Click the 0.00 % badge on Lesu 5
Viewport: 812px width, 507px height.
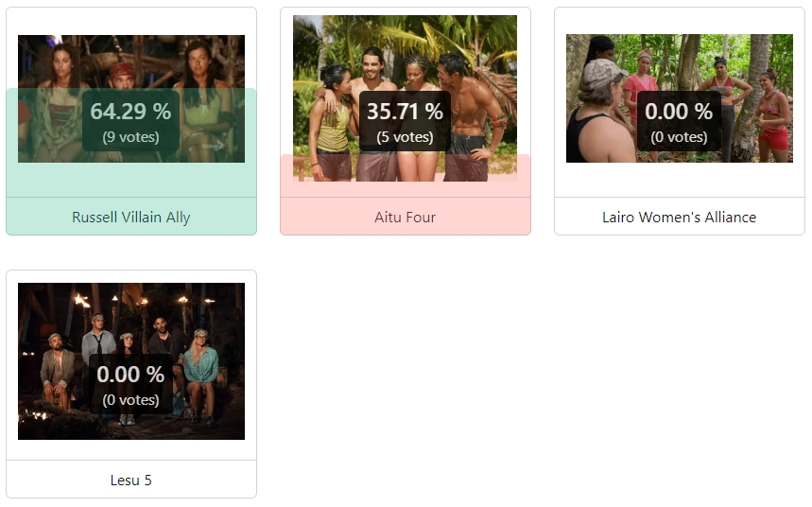pos(131,384)
